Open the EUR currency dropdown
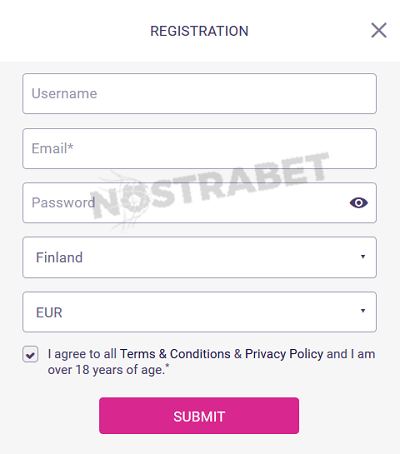 (x=200, y=312)
